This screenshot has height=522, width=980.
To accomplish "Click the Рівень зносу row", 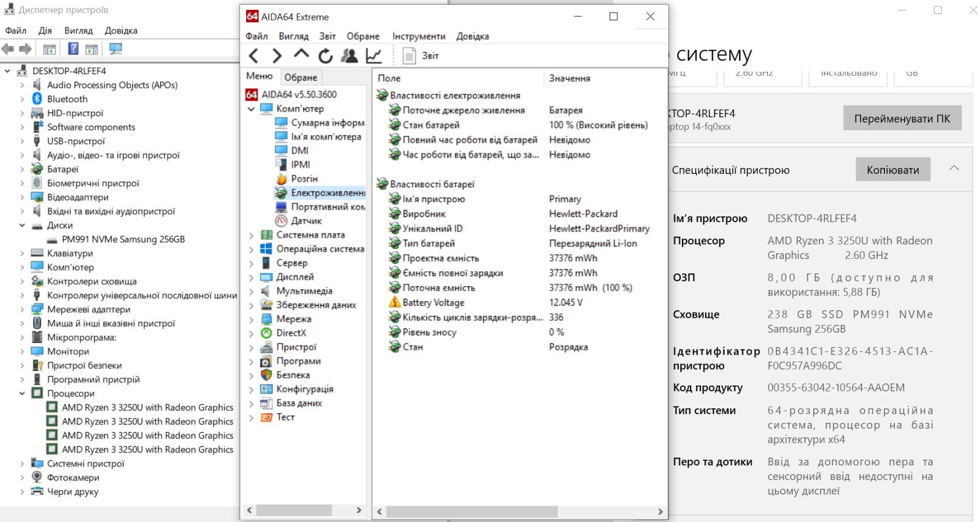I will (x=519, y=332).
